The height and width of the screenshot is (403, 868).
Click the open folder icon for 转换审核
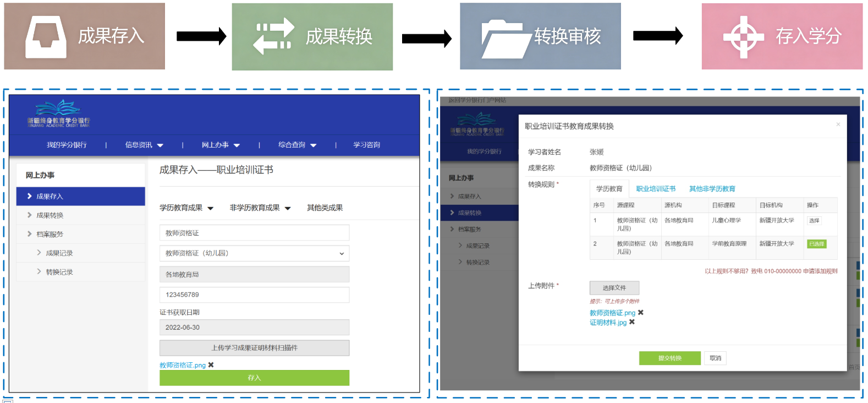[x=503, y=39]
